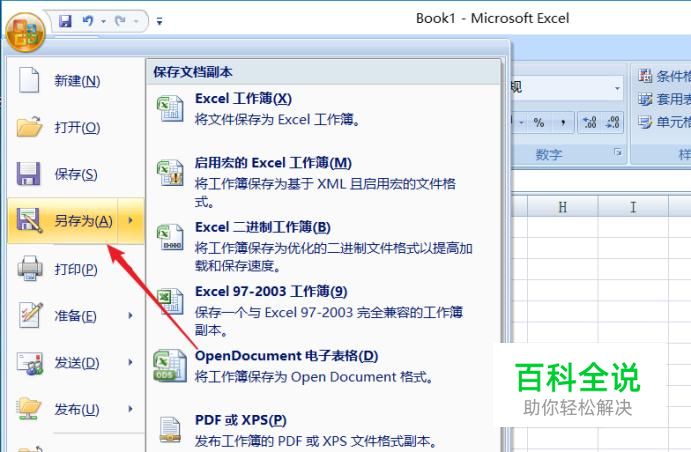The image size is (691, 452).
Task: Click the printer icon for 打印
Action: [30, 268]
